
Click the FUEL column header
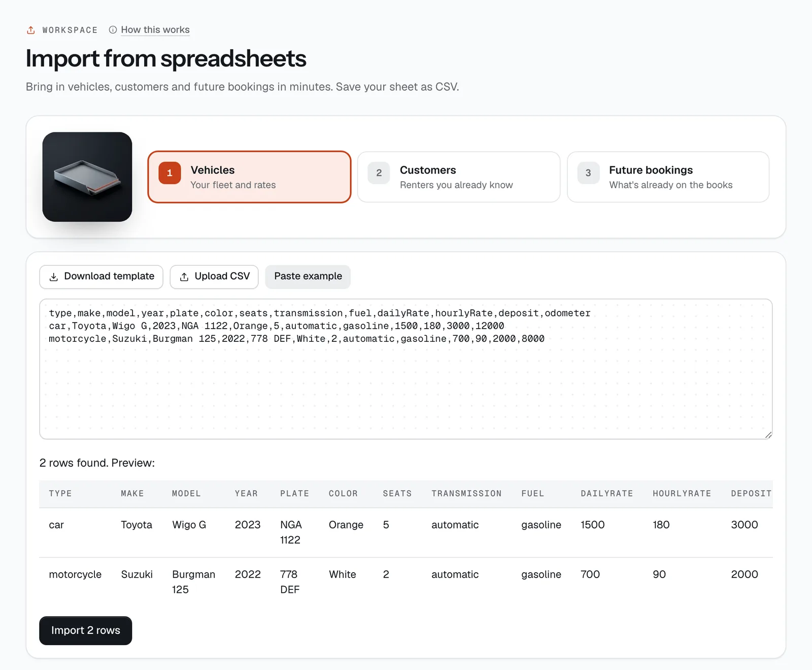[532, 493]
